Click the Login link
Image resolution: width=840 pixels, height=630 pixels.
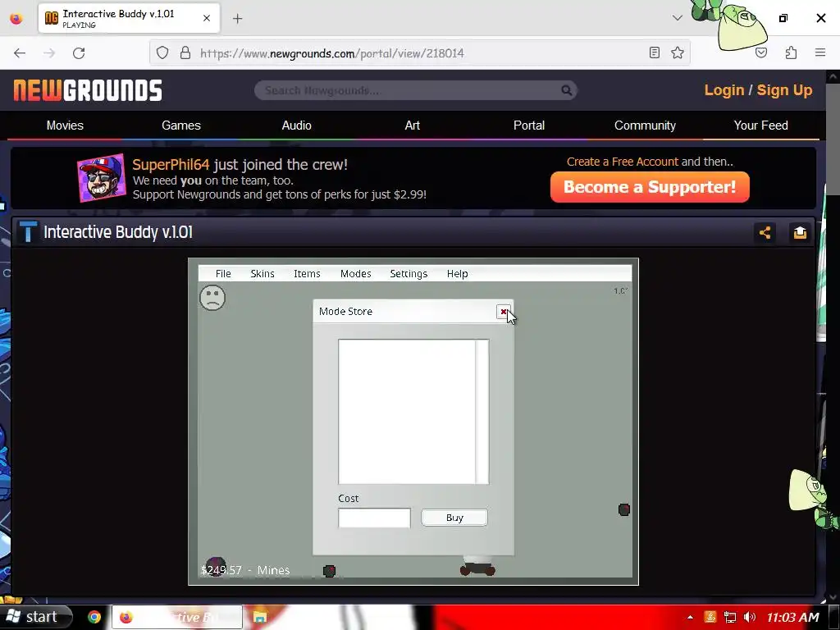pyautogui.click(x=724, y=90)
